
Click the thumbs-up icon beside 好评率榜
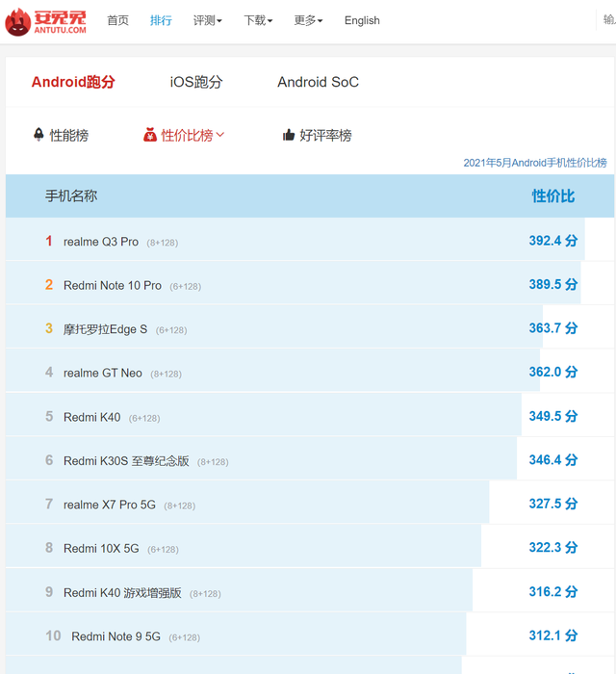288,135
